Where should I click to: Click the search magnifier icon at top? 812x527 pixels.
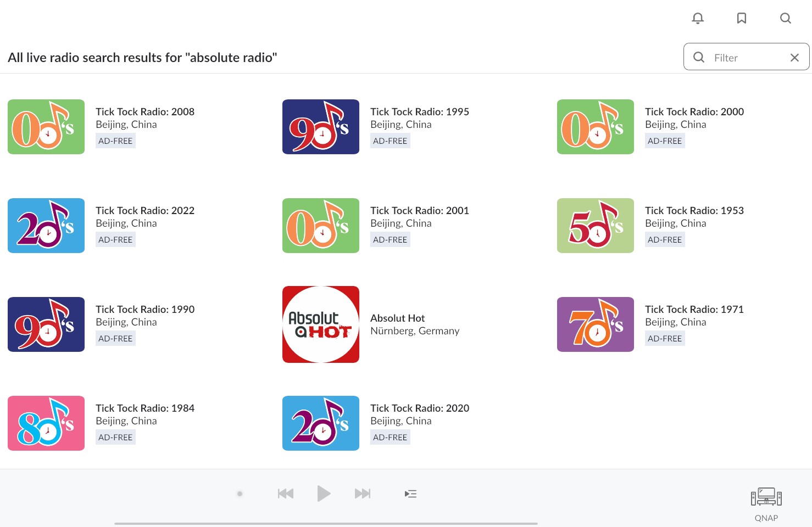coord(786,19)
